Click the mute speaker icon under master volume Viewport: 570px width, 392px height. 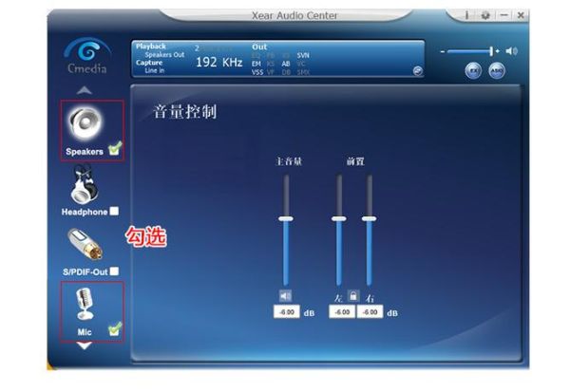pyautogui.click(x=285, y=295)
